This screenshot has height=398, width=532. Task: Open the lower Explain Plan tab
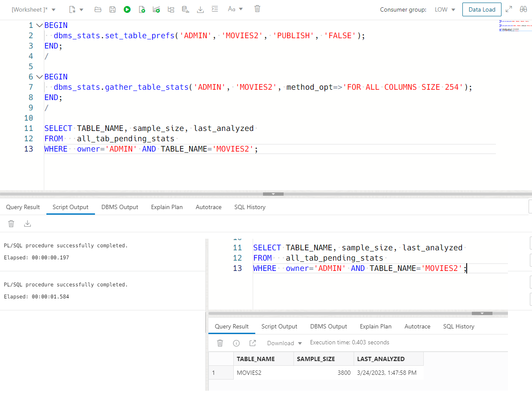(x=376, y=326)
